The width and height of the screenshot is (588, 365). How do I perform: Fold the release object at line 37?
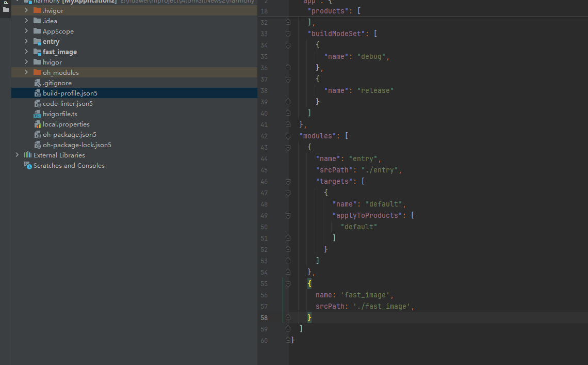tap(288, 79)
